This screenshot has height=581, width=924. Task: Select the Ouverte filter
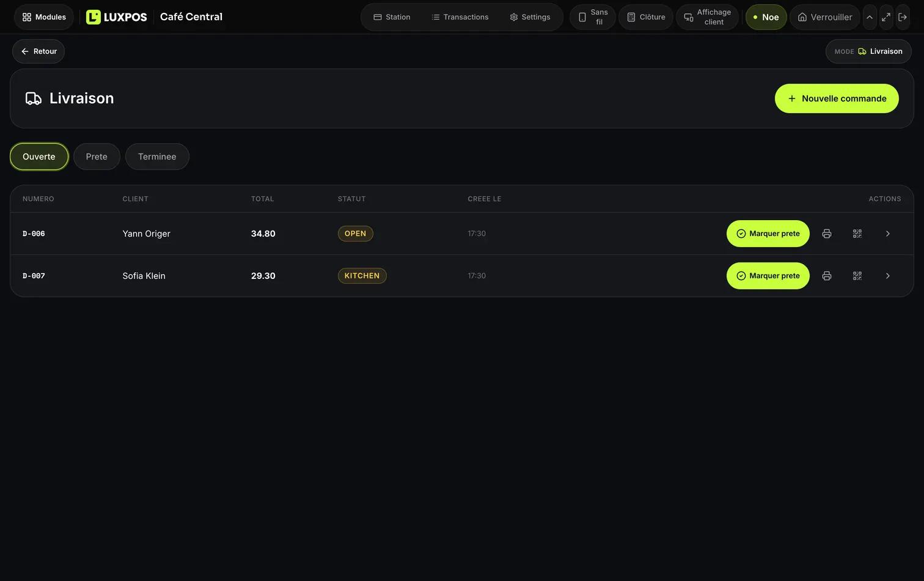[x=39, y=157]
